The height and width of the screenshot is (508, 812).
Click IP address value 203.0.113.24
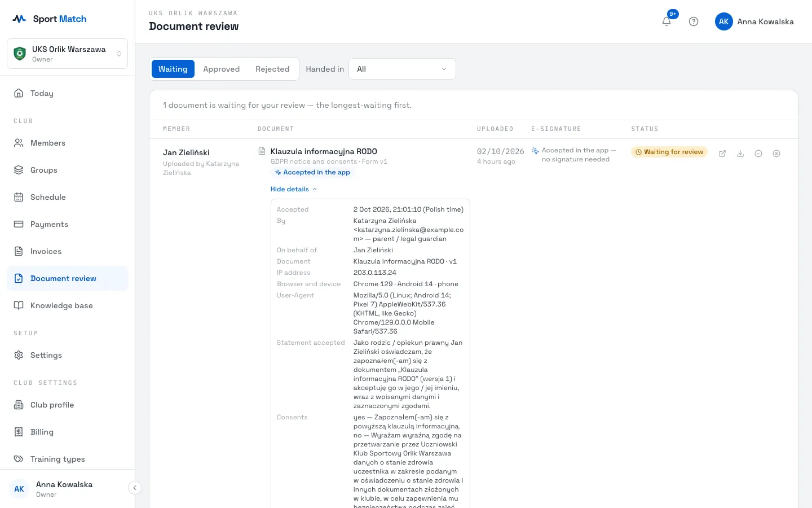(x=375, y=273)
